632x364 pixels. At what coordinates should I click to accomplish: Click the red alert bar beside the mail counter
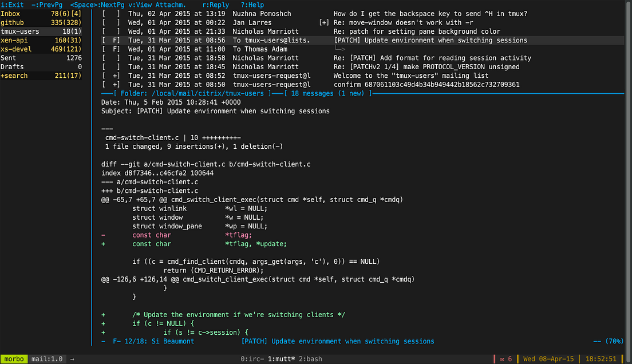495,359
